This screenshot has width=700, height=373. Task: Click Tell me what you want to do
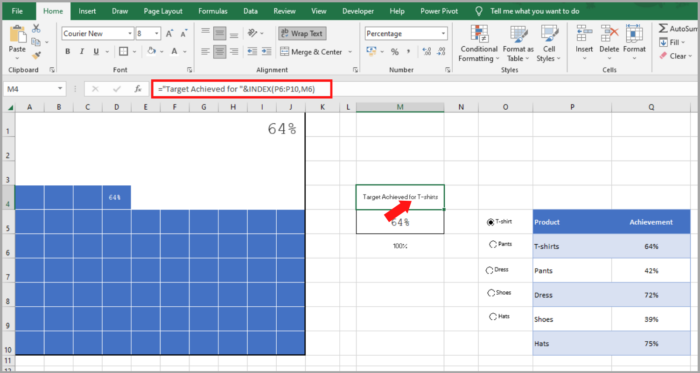point(535,11)
